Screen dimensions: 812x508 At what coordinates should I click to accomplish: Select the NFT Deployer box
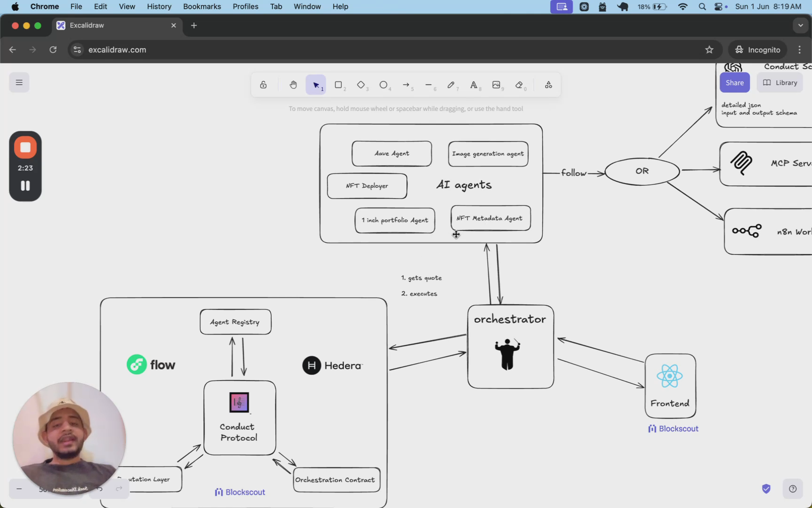point(367,186)
